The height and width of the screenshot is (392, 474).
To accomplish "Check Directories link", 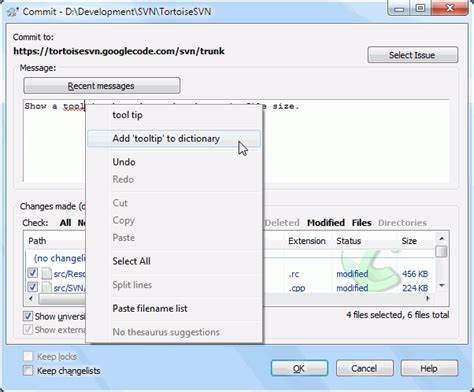I will [402, 223].
